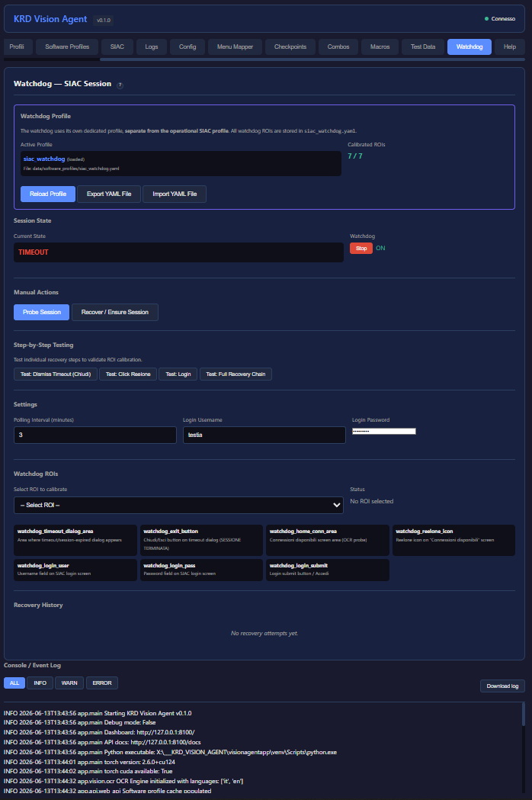
Task: Click the TIMEOUT current state text
Action: pos(33,252)
